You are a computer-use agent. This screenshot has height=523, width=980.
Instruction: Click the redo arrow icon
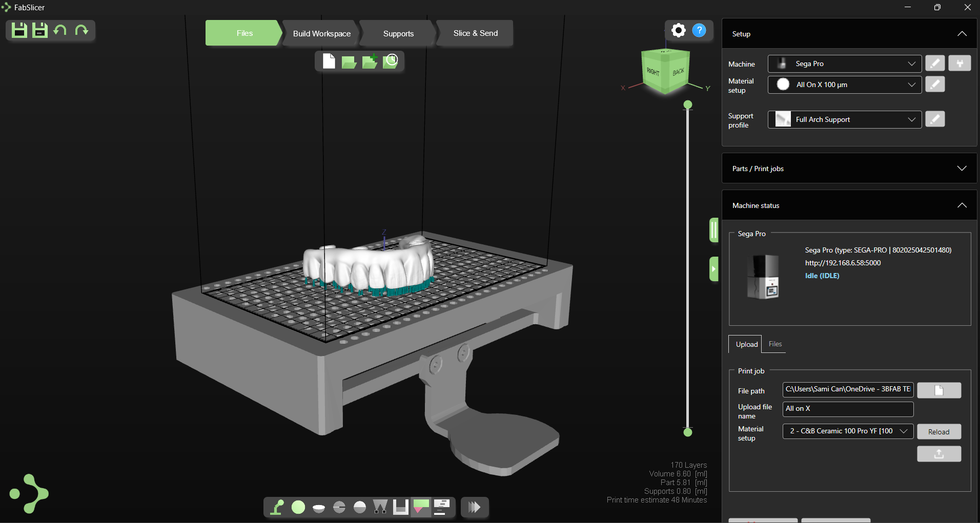[81, 30]
